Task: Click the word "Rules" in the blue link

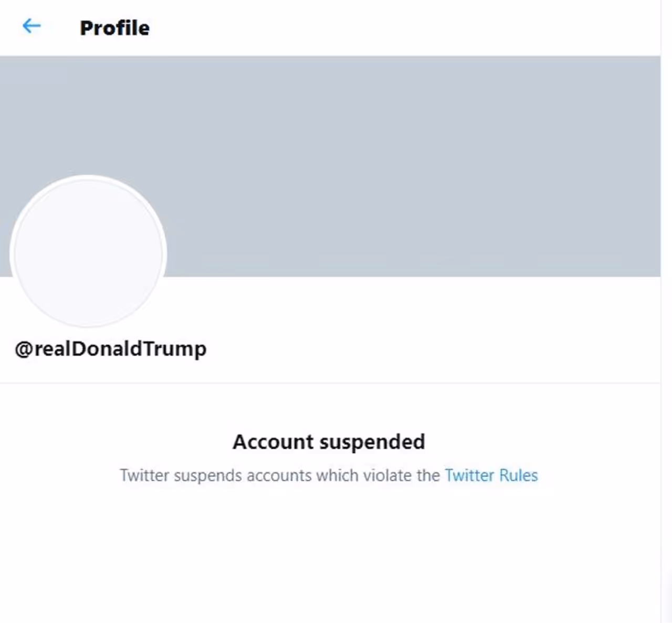Action: (518, 475)
